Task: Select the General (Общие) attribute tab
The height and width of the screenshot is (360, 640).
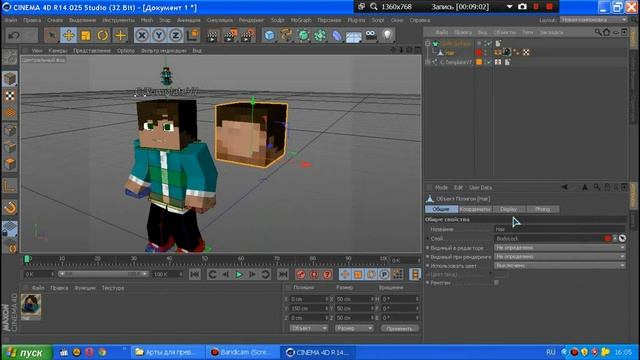Action: pyautogui.click(x=441, y=209)
